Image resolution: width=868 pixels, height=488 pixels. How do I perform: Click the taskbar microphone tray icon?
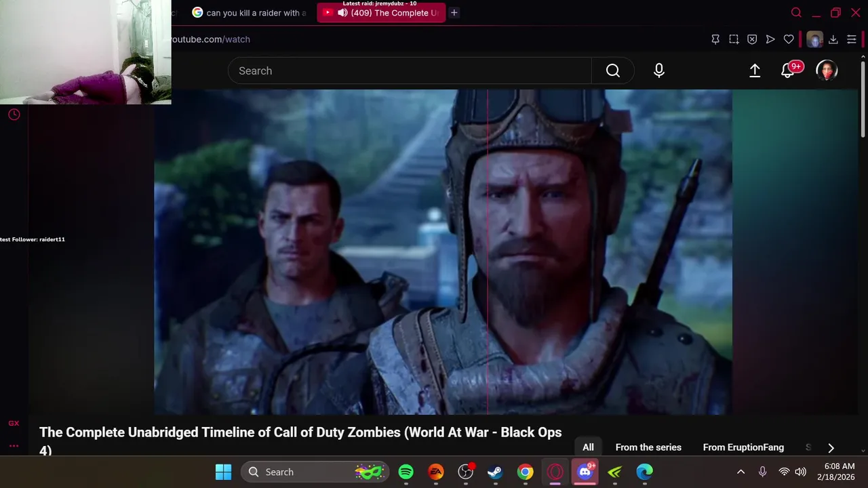click(762, 472)
